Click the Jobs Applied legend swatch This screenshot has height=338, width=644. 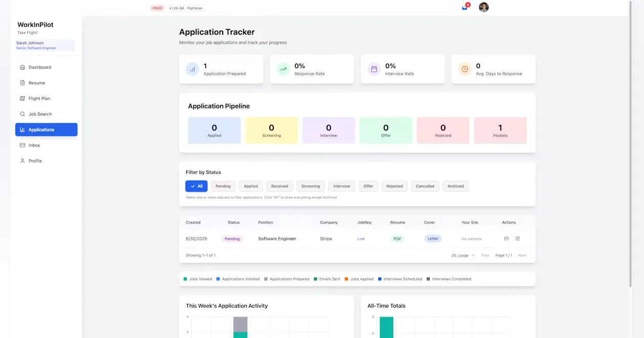(x=347, y=279)
